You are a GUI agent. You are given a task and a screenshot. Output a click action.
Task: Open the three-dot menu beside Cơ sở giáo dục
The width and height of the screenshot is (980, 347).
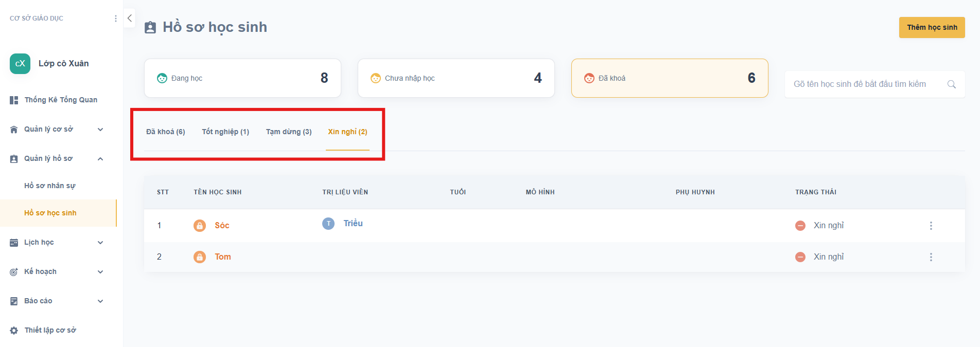click(115, 19)
